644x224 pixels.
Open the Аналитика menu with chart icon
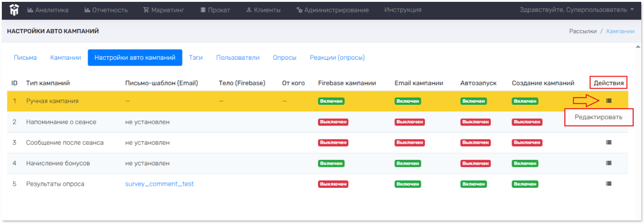[48, 10]
